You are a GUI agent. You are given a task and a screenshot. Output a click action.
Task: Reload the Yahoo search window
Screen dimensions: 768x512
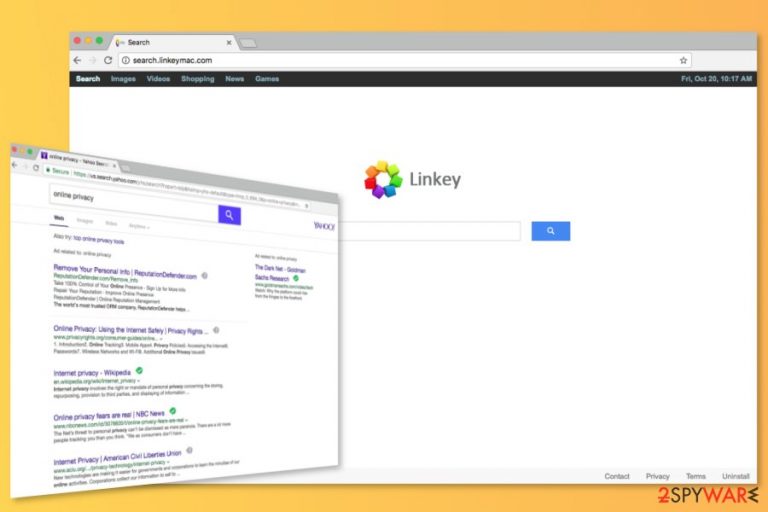coord(36,168)
